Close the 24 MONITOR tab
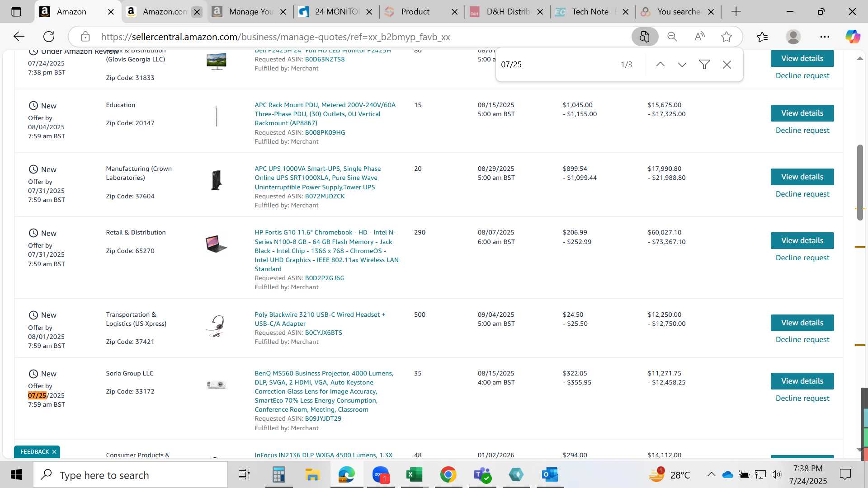 [369, 12]
